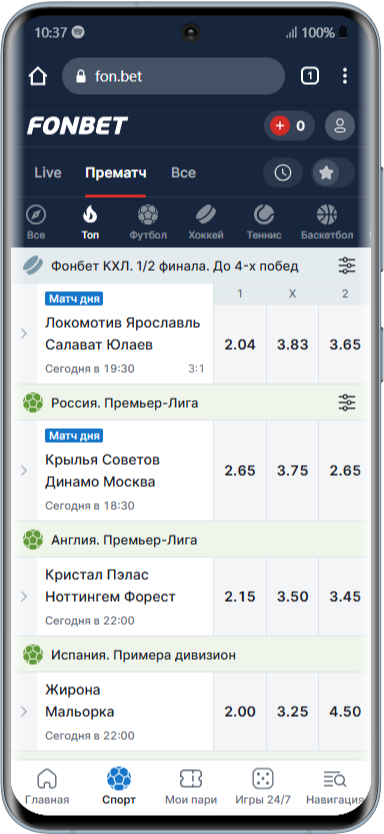Open Игры 24/7 dice icon
This screenshot has width=384, height=834.
click(263, 779)
